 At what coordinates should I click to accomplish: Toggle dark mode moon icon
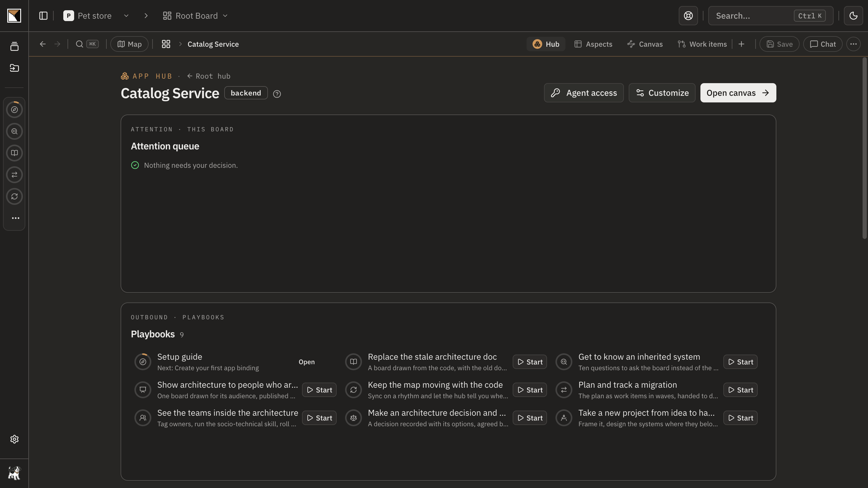coord(853,16)
